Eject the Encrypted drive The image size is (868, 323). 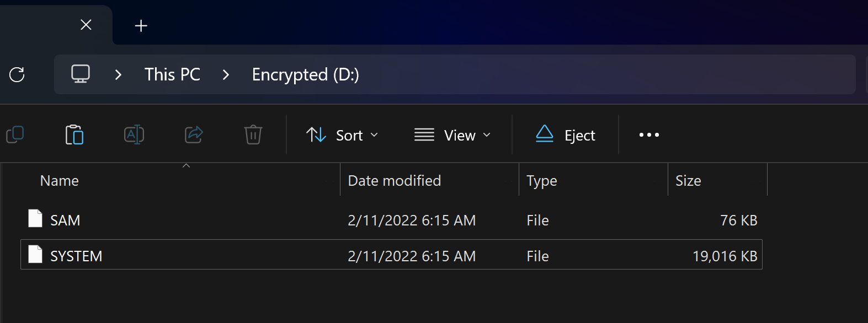pyautogui.click(x=566, y=135)
